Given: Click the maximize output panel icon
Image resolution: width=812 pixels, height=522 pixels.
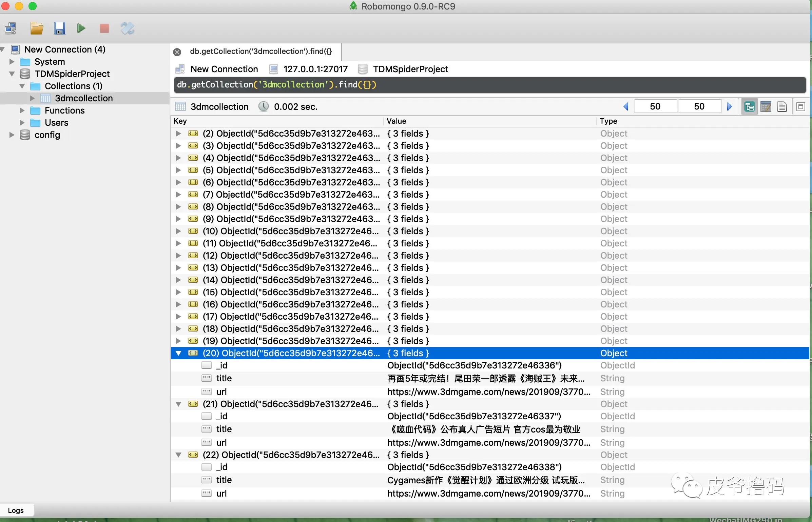Looking at the screenshot, I should click(800, 107).
